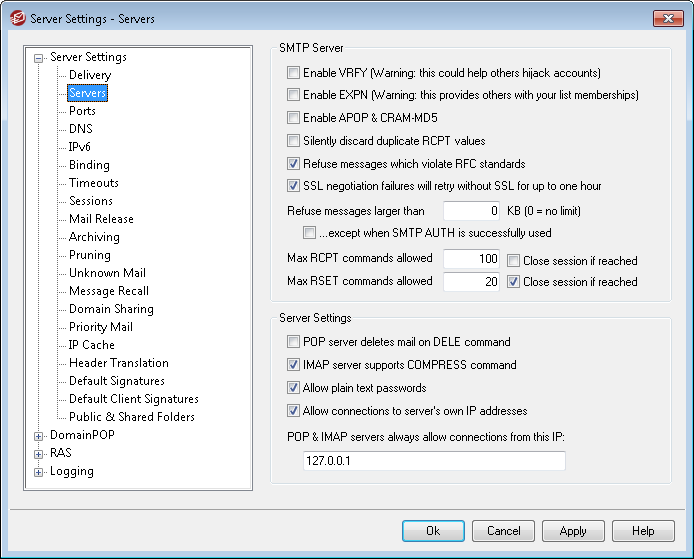
Task: Go to Header Translation settings
Action: click(x=118, y=363)
